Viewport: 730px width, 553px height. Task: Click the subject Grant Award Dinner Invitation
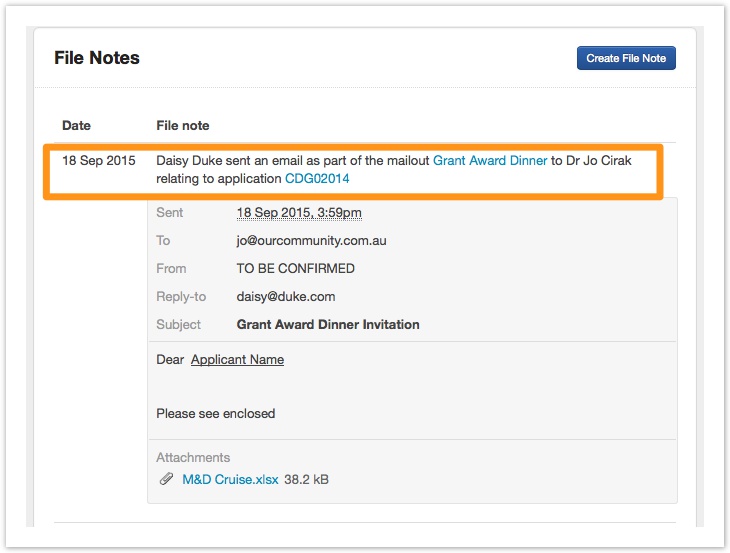pos(328,324)
